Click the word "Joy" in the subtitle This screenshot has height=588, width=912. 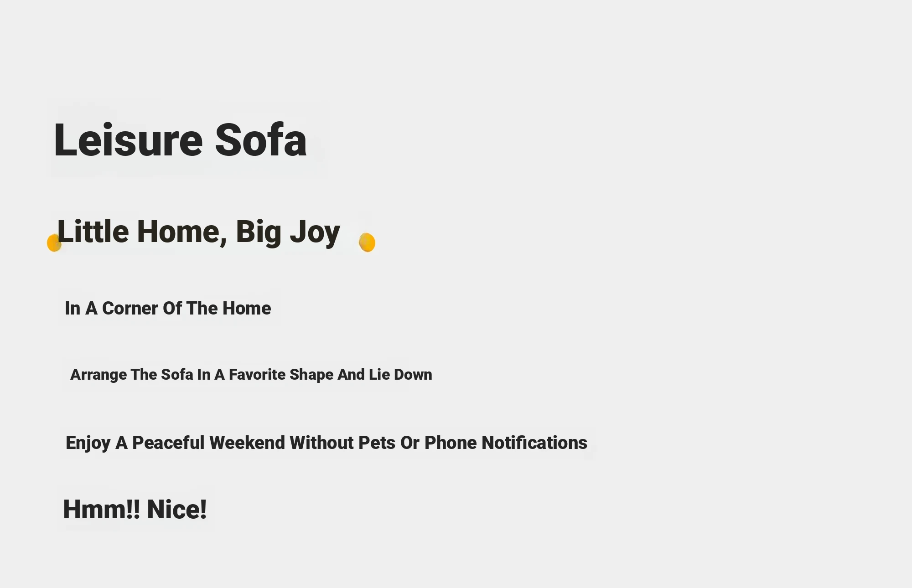pyautogui.click(x=315, y=232)
